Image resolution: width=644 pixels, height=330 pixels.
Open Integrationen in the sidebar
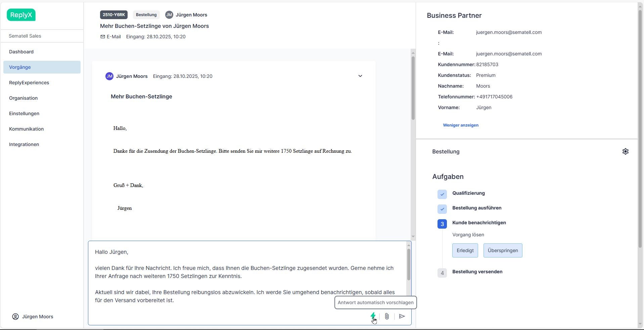tap(42, 144)
